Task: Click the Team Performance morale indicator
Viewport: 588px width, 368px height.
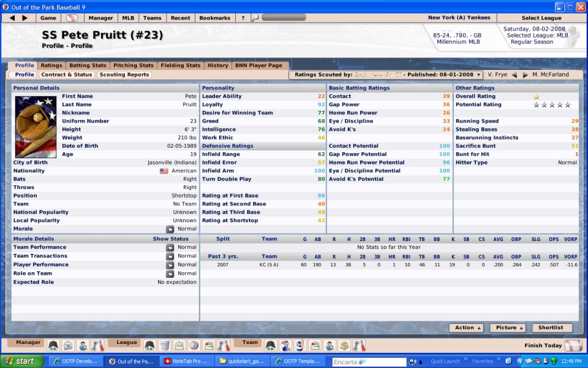Action: 170,247
